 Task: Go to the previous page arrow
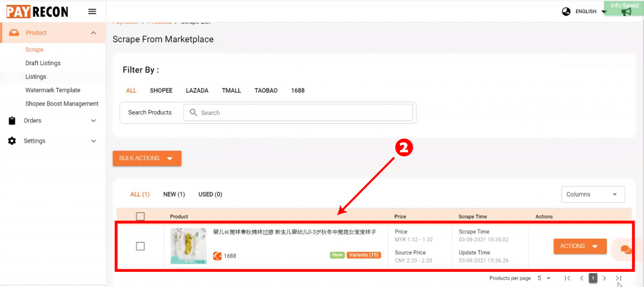pyautogui.click(x=582, y=278)
